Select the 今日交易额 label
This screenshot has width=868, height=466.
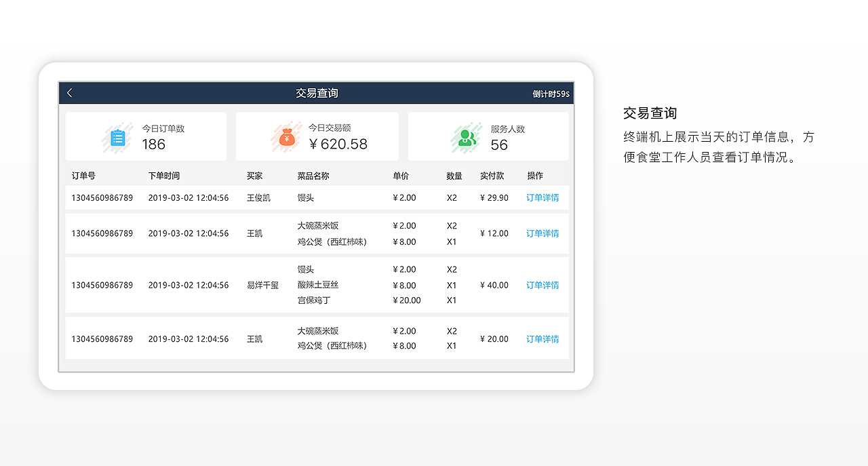click(x=330, y=128)
